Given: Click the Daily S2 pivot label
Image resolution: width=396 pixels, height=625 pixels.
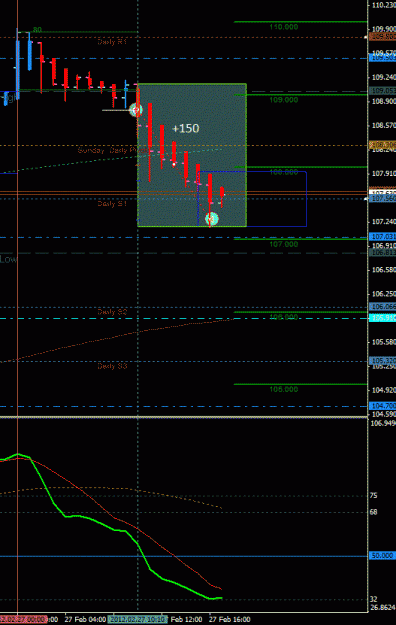Looking at the screenshot, I should [x=112, y=312].
